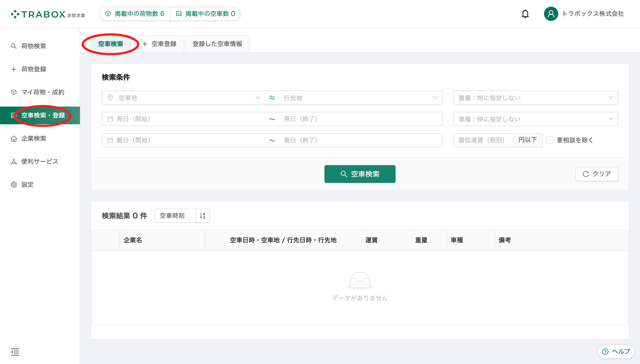Select 空車検索・登録 in the sidebar
The width and height of the screenshot is (640, 364).
point(40,115)
